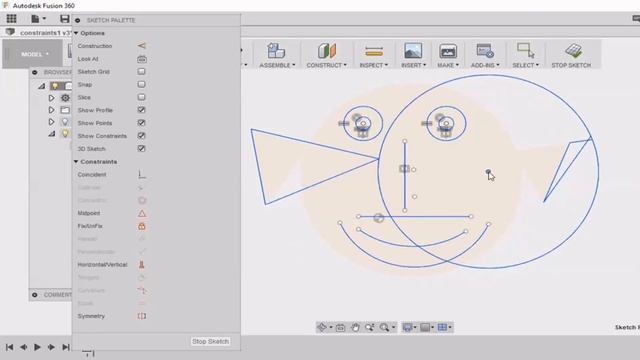Step timeline forward one
Viewport: 640px width, 360px height.
coord(51,347)
